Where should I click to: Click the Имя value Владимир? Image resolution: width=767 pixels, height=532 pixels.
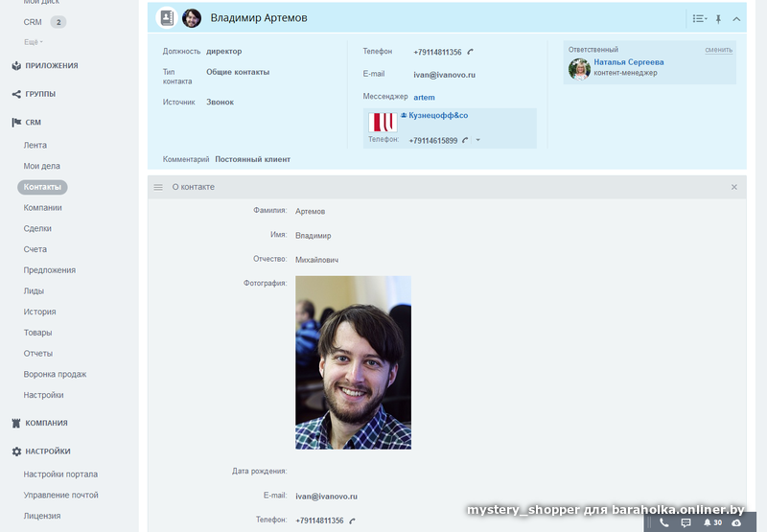pyautogui.click(x=314, y=236)
